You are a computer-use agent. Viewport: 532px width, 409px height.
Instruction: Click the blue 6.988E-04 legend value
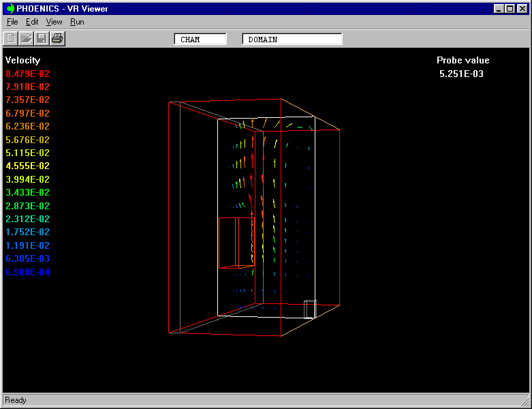pyautogui.click(x=28, y=272)
